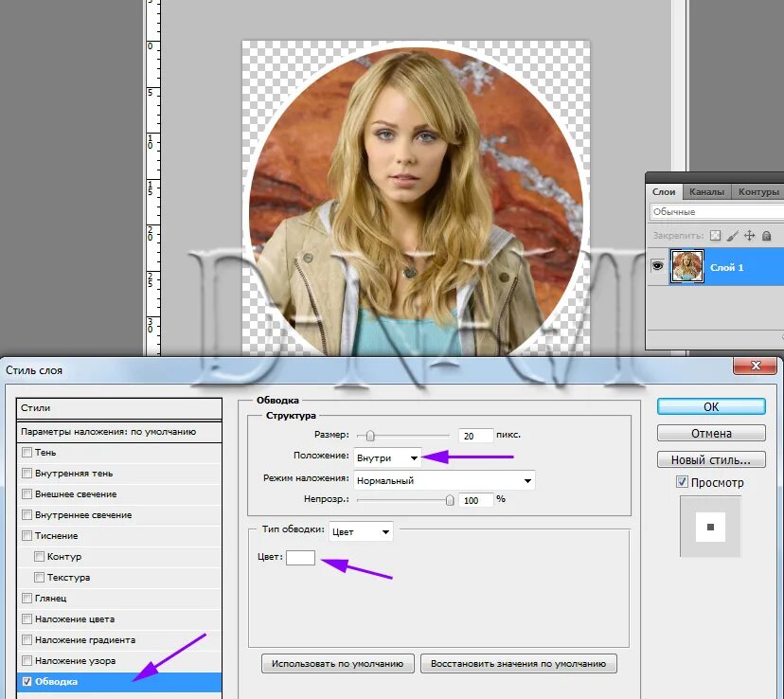Click the Размер value field showing 20
784x699 pixels.
[475, 436]
